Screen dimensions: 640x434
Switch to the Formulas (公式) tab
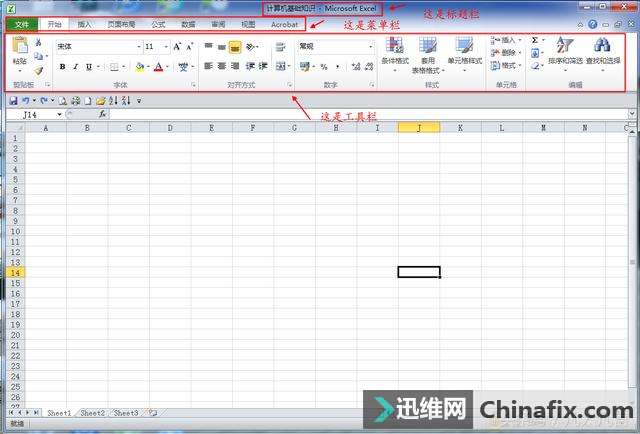pyautogui.click(x=158, y=24)
